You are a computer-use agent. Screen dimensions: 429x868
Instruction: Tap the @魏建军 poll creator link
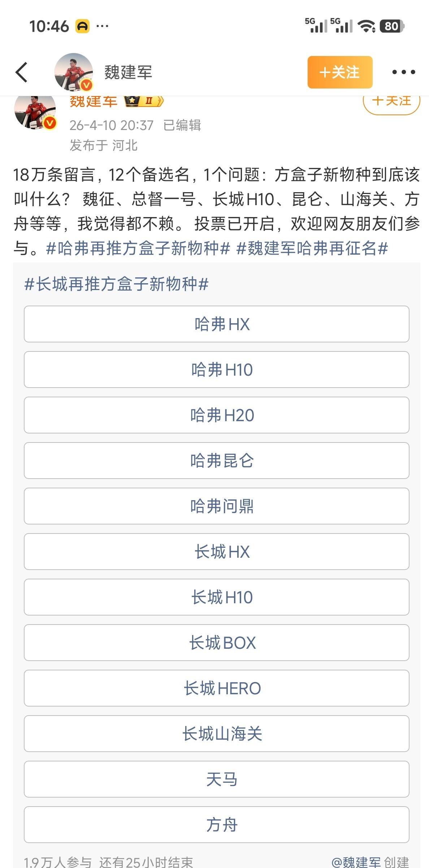click(356, 862)
